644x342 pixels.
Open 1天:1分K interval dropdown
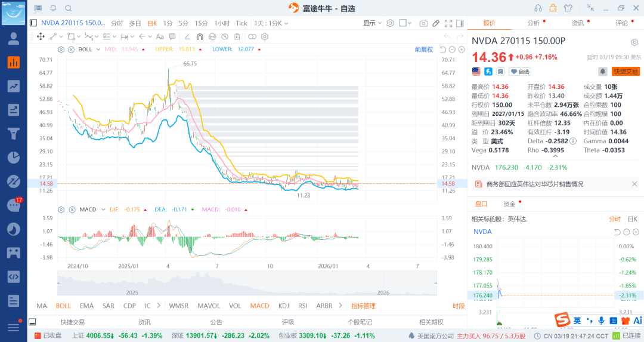[271, 23]
